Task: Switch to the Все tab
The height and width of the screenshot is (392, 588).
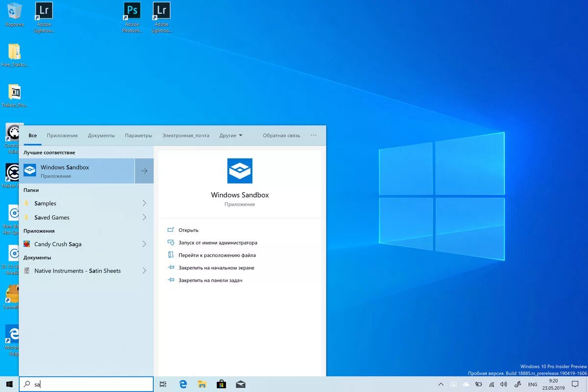Action: pyautogui.click(x=32, y=136)
